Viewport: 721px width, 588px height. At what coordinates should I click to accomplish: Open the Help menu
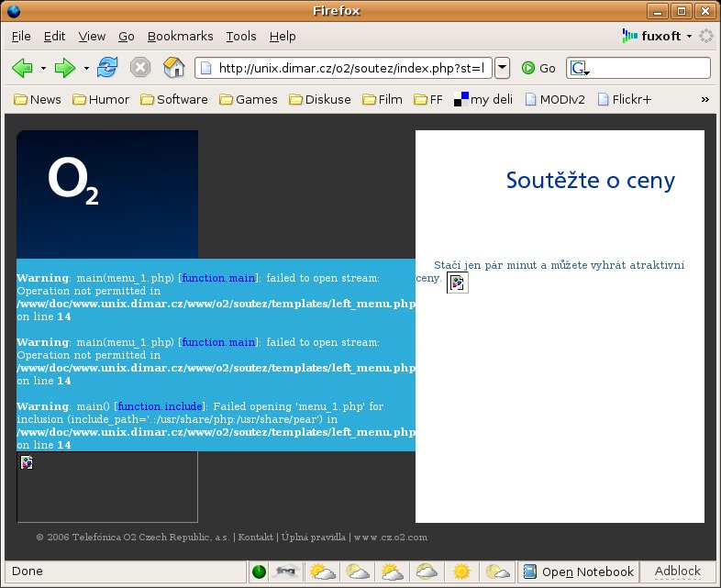coord(283,36)
